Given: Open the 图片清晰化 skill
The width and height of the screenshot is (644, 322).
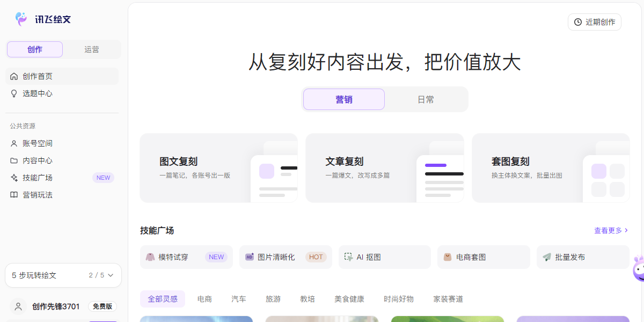Looking at the screenshot, I should (286, 257).
